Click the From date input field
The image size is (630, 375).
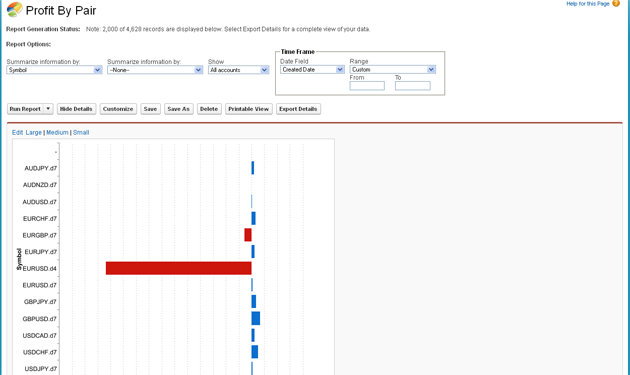(x=367, y=86)
